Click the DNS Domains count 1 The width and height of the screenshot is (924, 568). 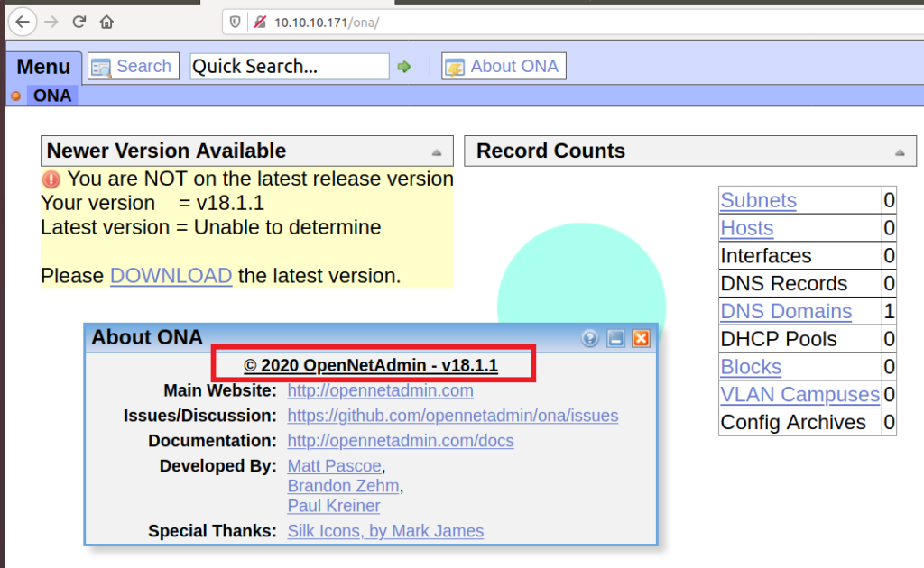[889, 311]
